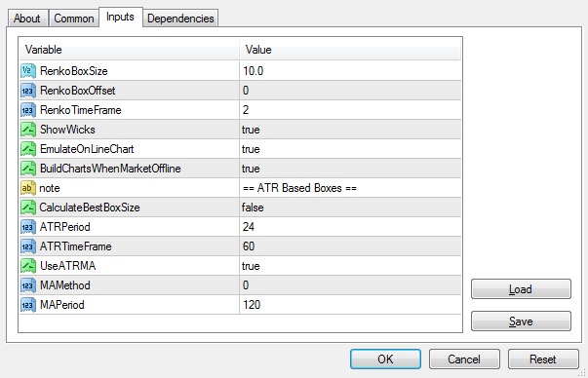The image size is (588, 378).
Task: Click the integer icon beside RenkoTimeFrame
Action: tap(28, 110)
